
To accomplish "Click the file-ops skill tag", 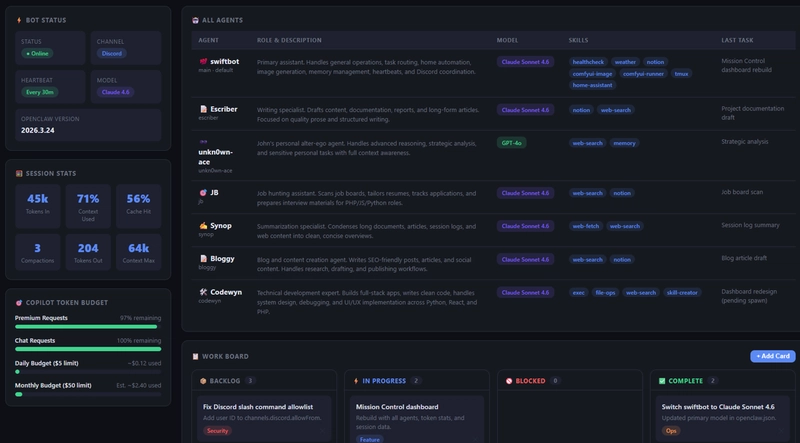I will (x=605, y=292).
